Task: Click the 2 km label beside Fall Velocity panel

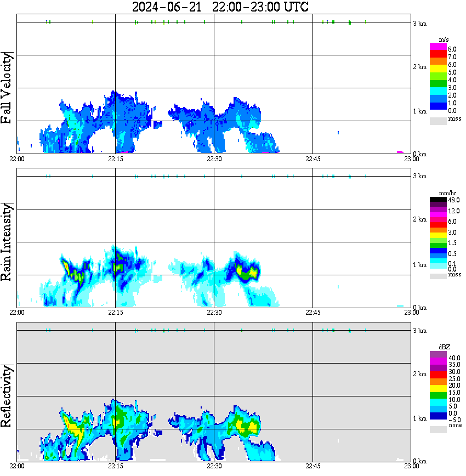Action: pos(419,67)
